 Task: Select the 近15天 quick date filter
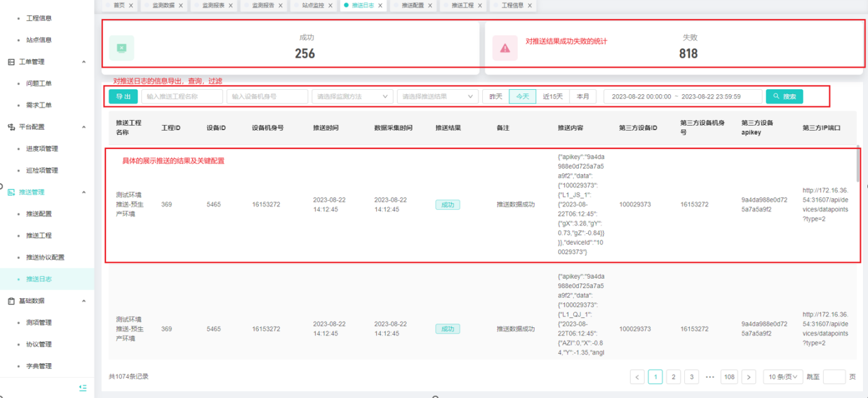[553, 97]
